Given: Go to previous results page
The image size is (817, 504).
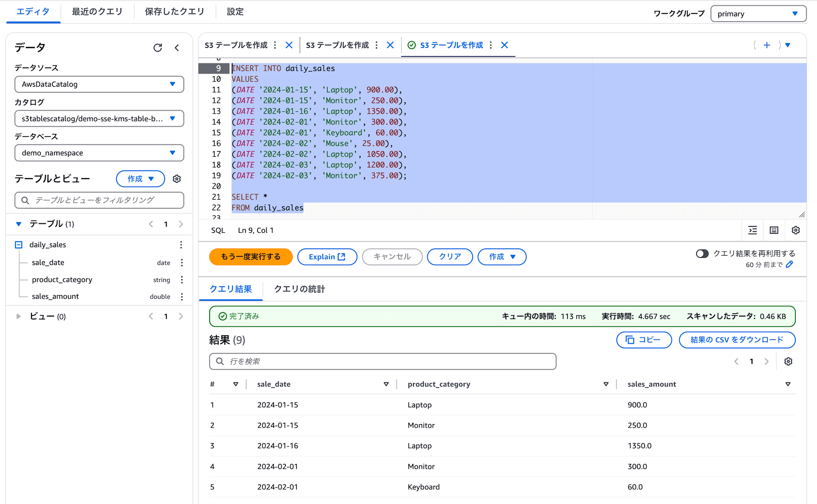Looking at the screenshot, I should (x=737, y=361).
